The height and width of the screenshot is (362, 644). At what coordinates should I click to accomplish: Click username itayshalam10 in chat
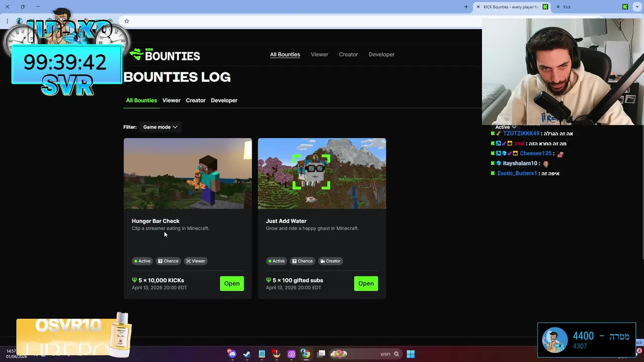pyautogui.click(x=520, y=163)
